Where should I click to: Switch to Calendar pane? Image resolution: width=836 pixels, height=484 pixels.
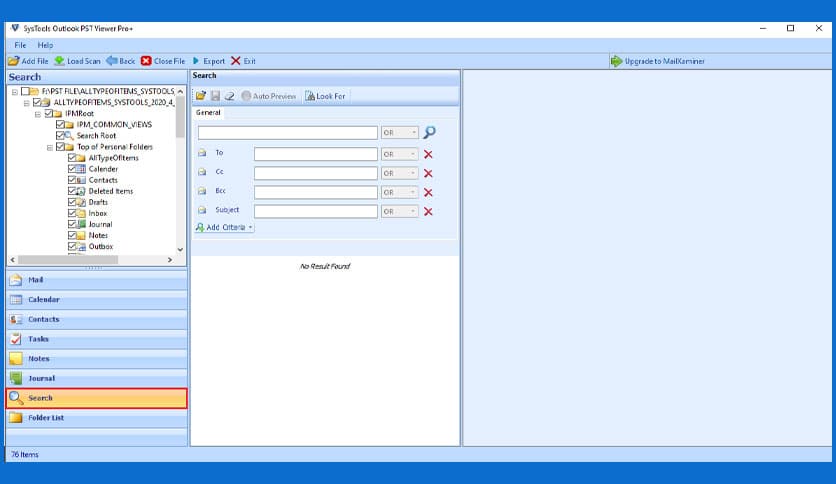(x=97, y=300)
